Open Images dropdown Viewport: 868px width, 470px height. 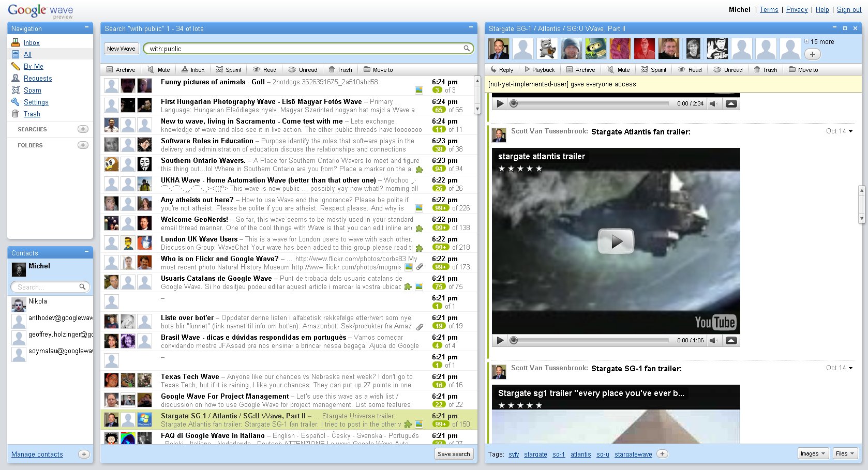tap(813, 453)
